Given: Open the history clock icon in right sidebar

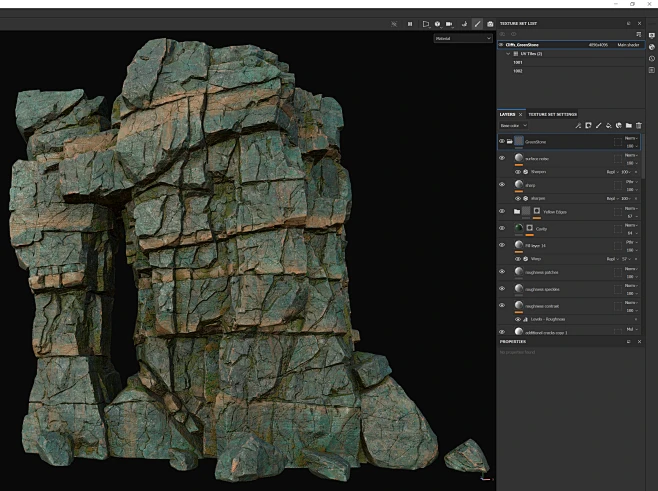Looking at the screenshot, I should click(652, 58).
